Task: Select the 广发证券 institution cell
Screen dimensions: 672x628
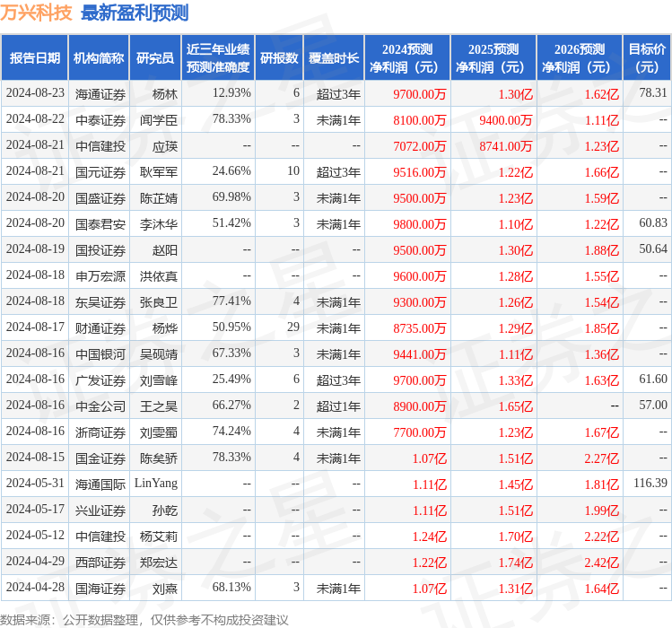Action: 100,380
